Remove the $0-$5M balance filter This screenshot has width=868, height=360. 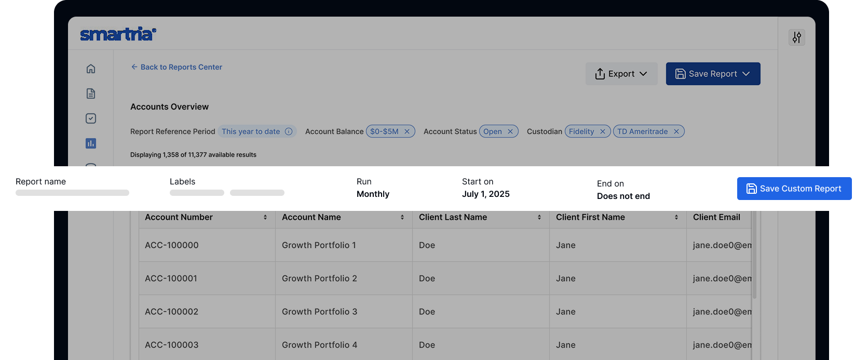coord(407,131)
